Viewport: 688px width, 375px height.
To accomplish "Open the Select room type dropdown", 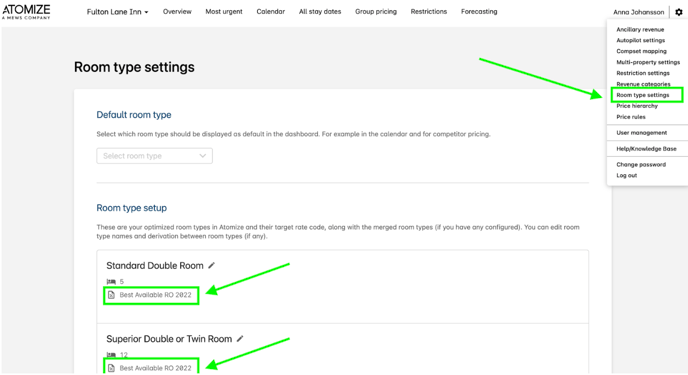I will click(x=154, y=156).
